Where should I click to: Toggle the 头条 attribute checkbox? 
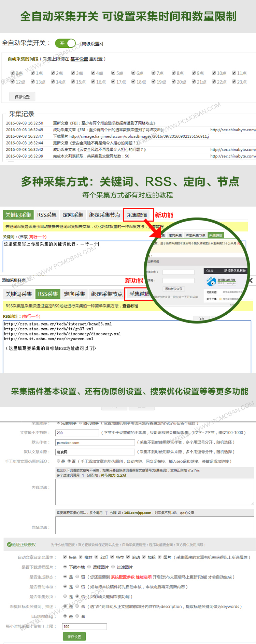pyautogui.click(x=65, y=557)
